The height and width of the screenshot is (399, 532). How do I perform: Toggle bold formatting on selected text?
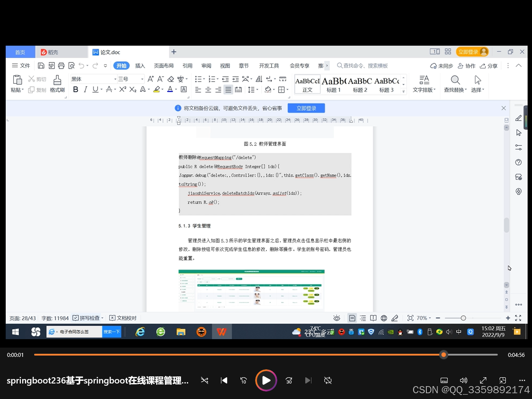pyautogui.click(x=75, y=90)
